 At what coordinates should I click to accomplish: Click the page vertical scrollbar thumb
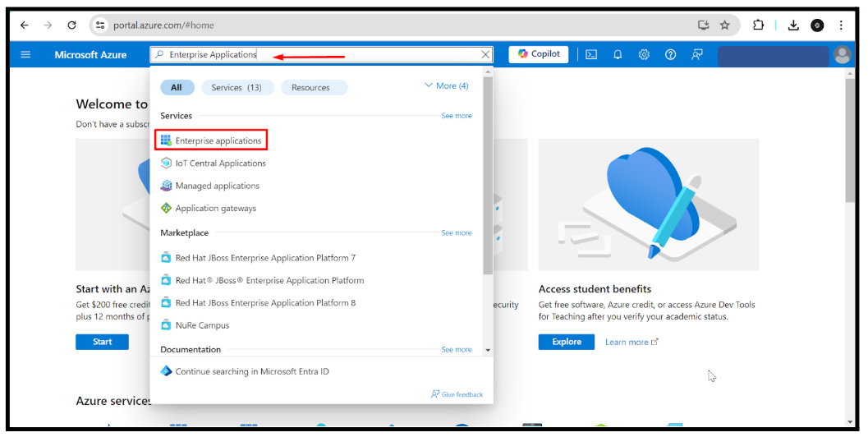[x=850, y=140]
